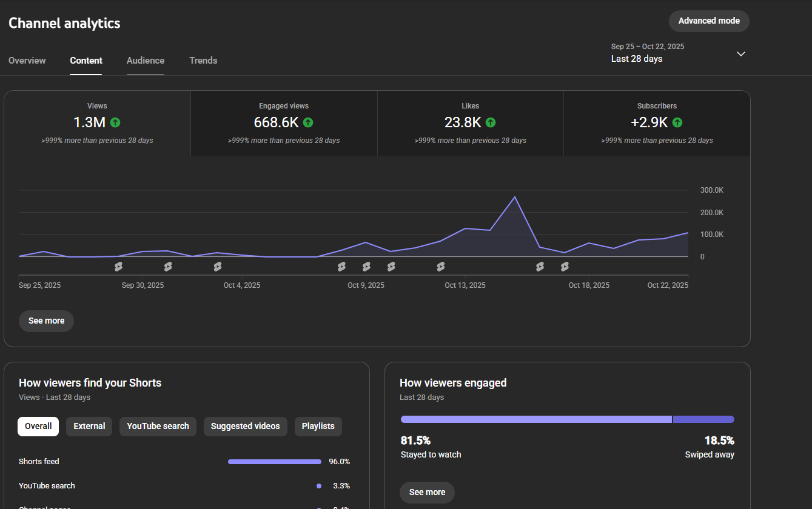Viewport: 812px width, 509px height.
Task: Select the External traffic filter chip
Action: pos(89,426)
